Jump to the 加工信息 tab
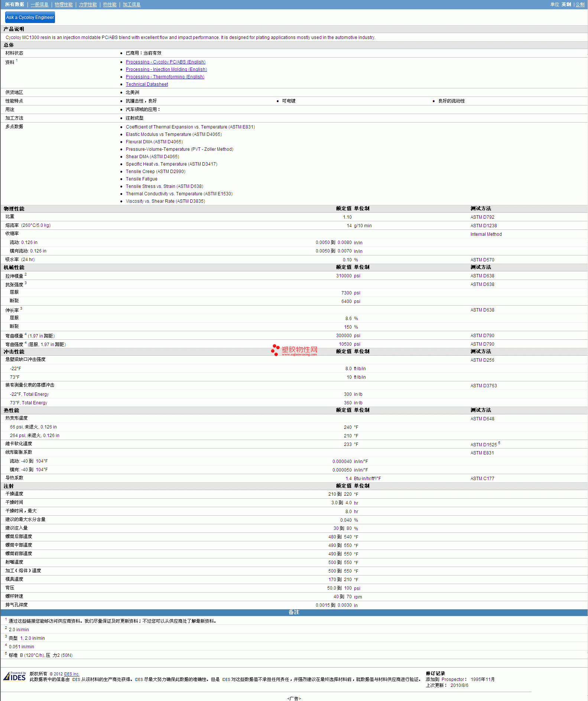This screenshot has width=588, height=701. pos(132,4)
